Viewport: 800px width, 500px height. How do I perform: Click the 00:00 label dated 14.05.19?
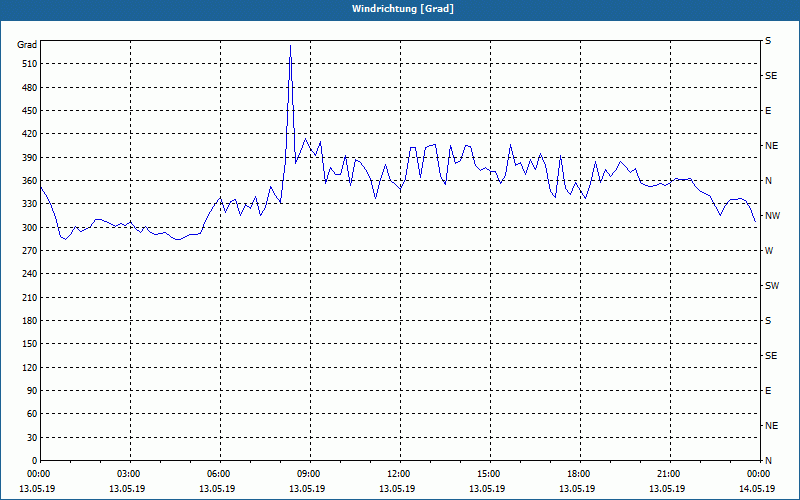(758, 473)
